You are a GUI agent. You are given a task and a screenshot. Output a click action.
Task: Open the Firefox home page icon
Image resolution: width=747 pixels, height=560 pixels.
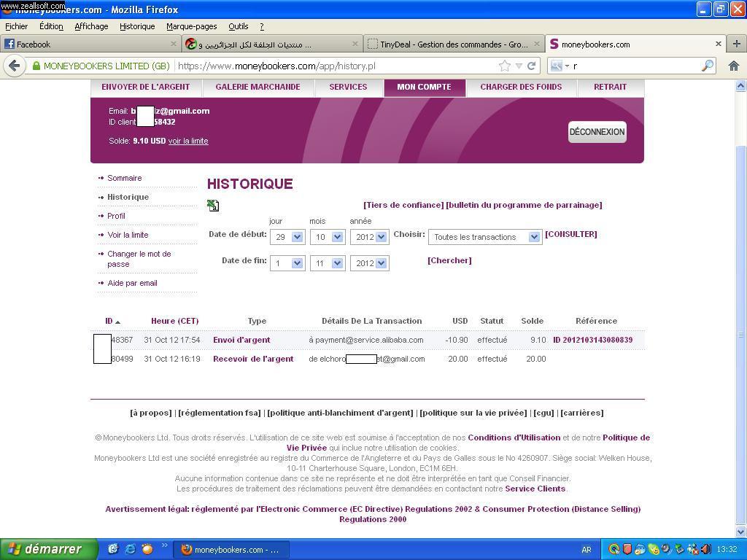pyautogui.click(x=734, y=66)
